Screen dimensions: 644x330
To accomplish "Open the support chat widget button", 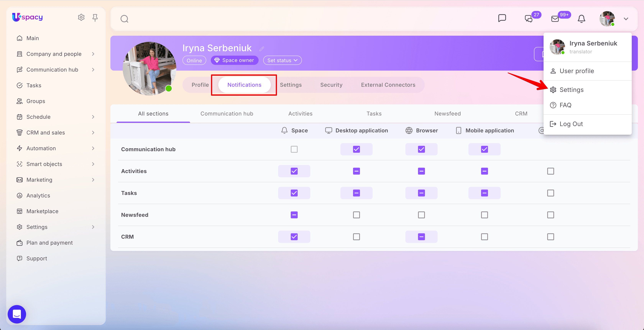I will [x=17, y=314].
